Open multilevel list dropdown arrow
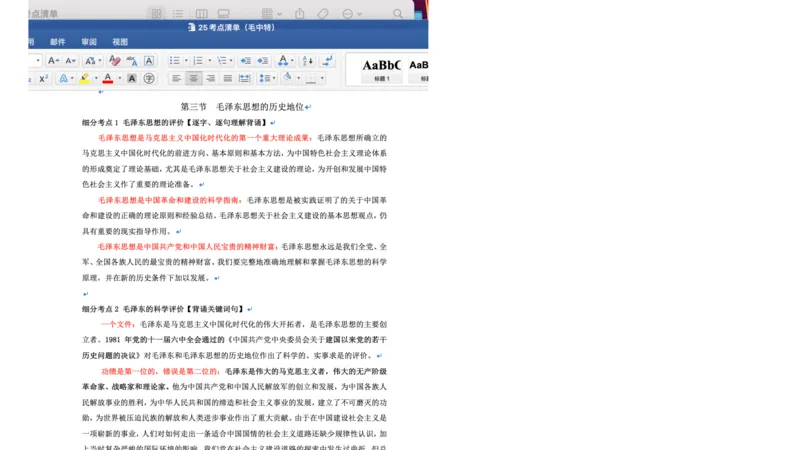The width and height of the screenshot is (800, 450). [x=231, y=61]
